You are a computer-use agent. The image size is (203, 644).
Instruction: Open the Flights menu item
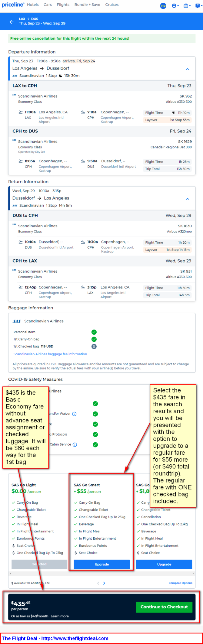pos(63,5)
